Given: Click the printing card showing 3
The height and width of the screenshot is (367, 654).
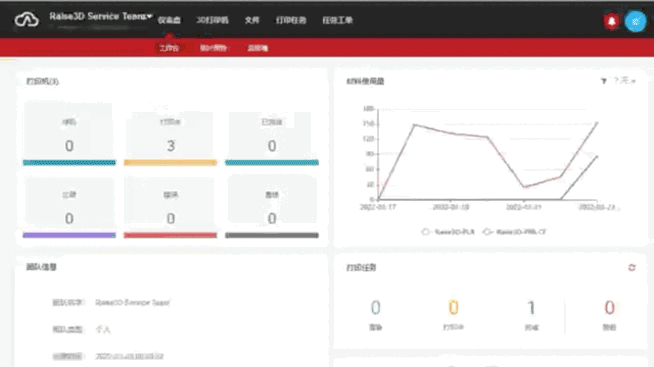Looking at the screenshot, I should click(170, 138).
